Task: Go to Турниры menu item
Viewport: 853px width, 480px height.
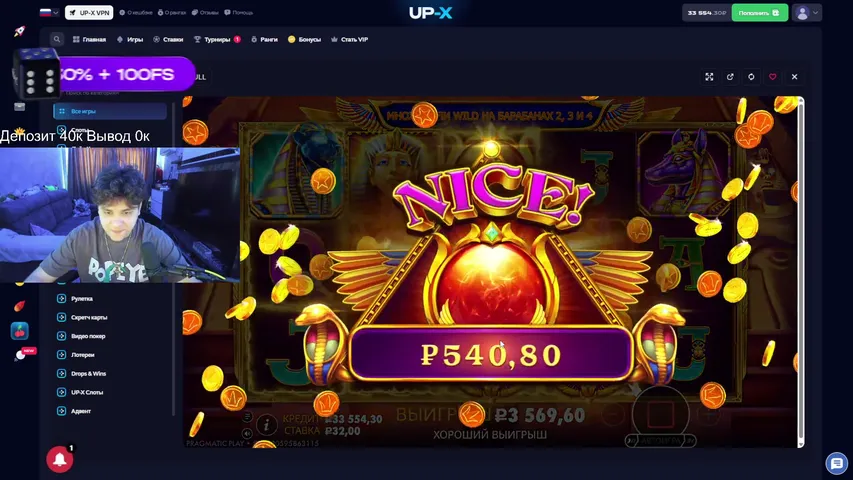Action: point(217,39)
